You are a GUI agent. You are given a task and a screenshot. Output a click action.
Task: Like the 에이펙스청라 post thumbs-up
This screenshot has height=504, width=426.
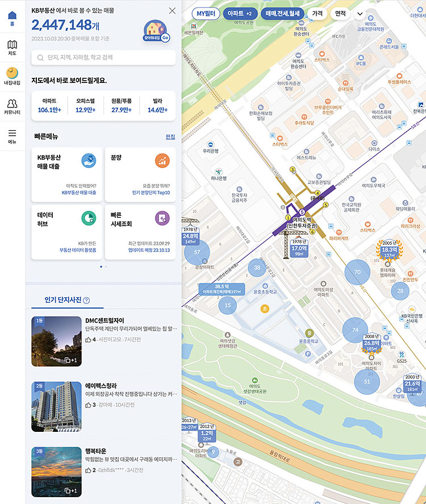pos(88,405)
